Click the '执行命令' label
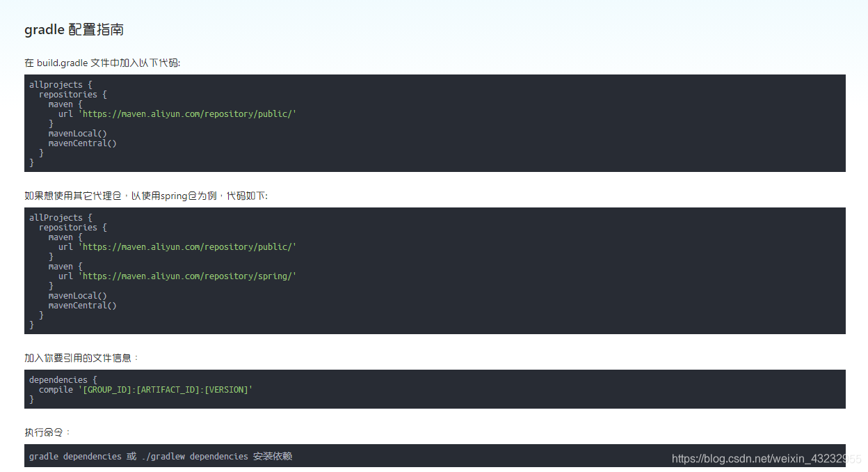This screenshot has height=472, width=868. (x=47, y=432)
